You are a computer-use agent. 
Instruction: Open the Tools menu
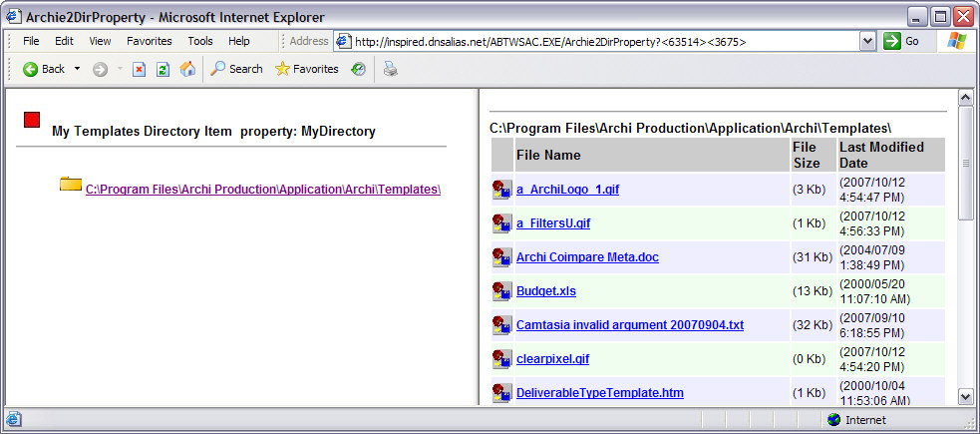(x=200, y=41)
